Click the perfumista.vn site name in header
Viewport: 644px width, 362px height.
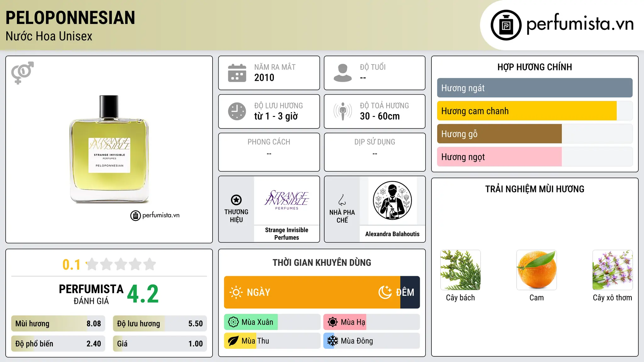click(580, 24)
